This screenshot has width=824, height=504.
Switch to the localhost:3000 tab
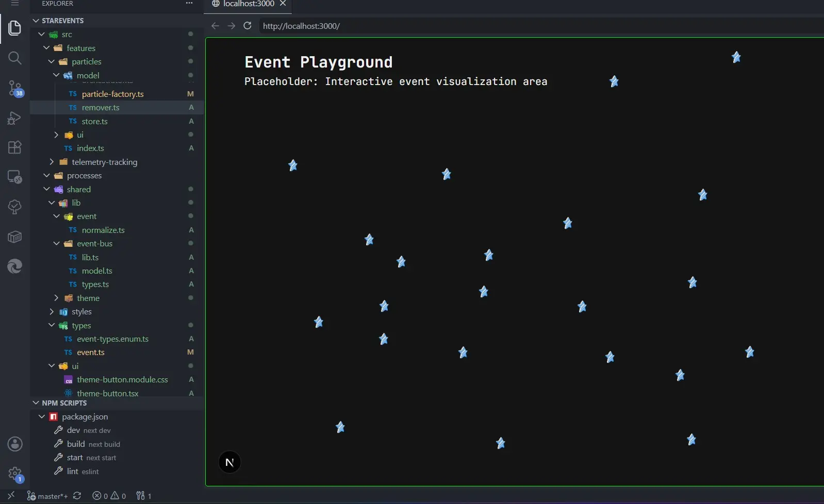click(249, 4)
